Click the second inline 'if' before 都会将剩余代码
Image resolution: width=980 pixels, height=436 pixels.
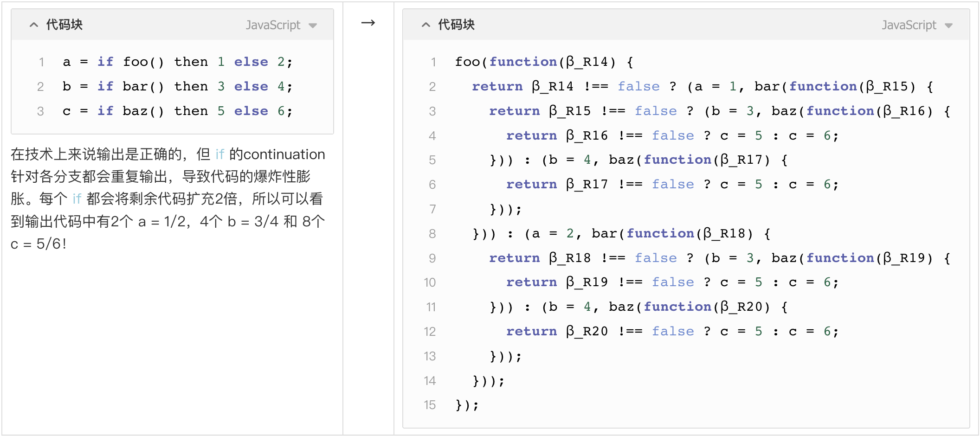point(77,199)
